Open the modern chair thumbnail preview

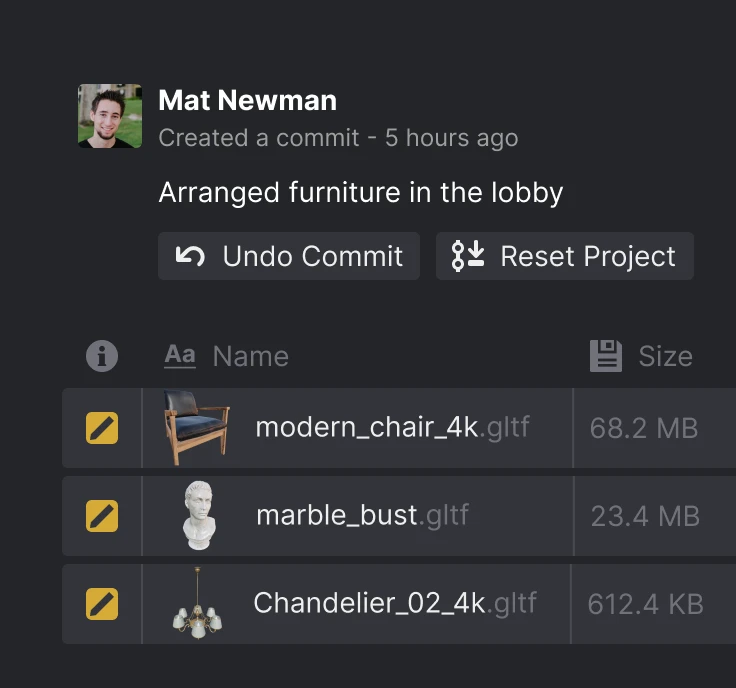[x=197, y=428]
